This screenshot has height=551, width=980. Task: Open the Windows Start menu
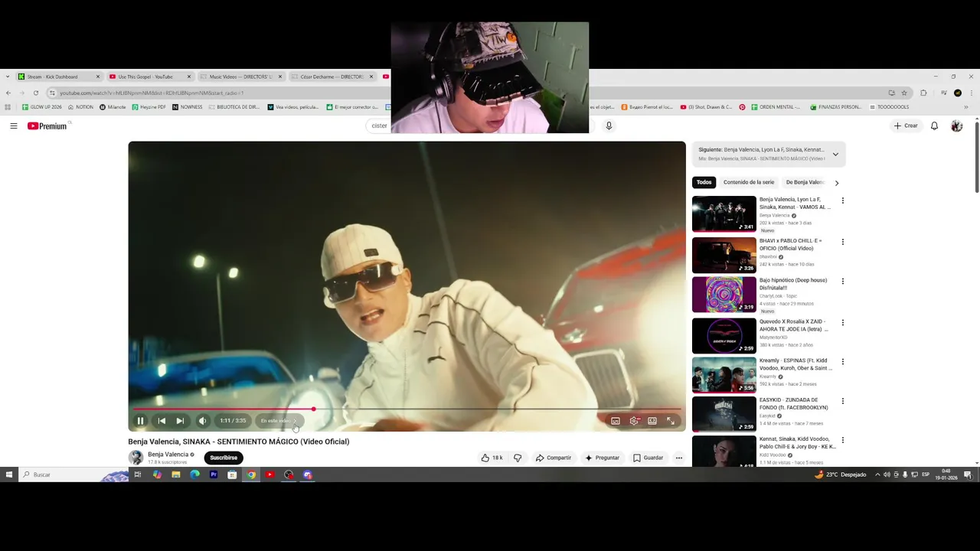click(x=9, y=474)
